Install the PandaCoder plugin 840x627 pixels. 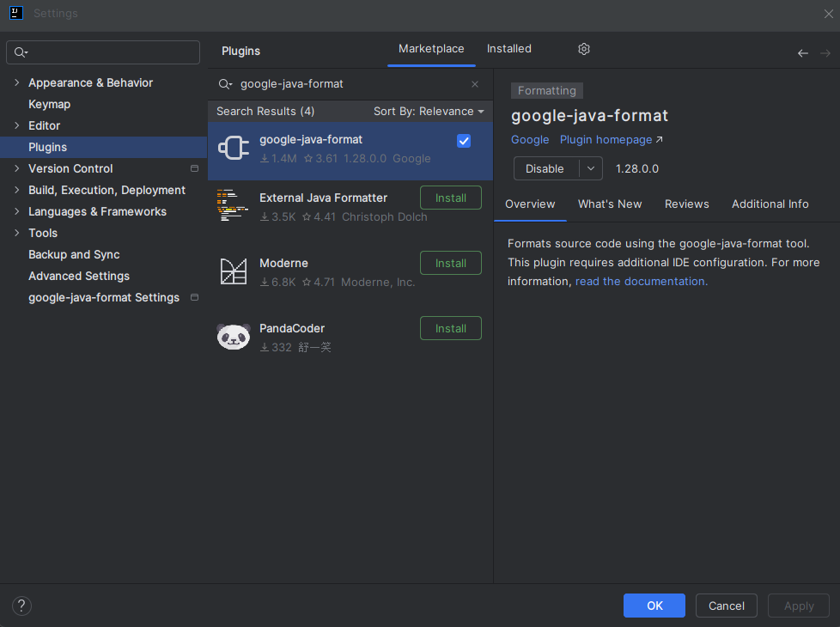[x=451, y=328]
